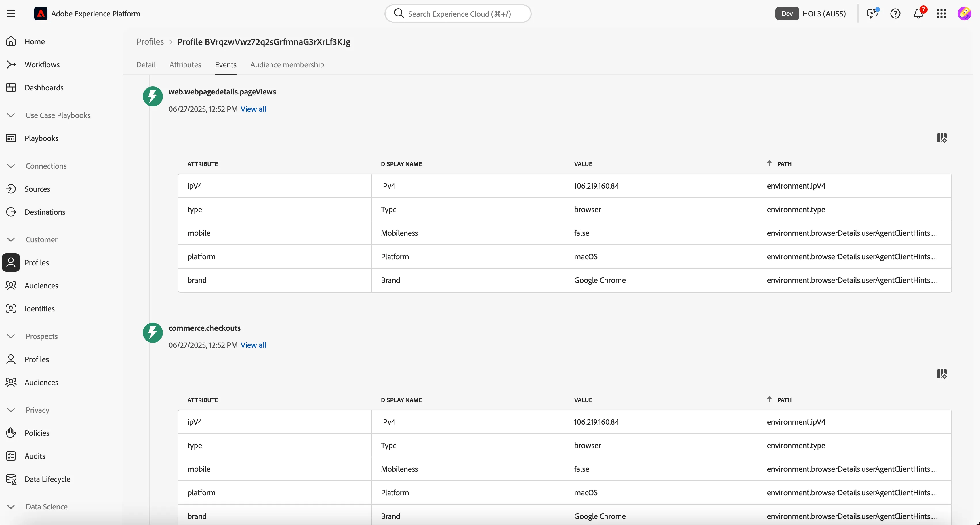Select the active Customer Profiles sidebar item
This screenshot has height=525, width=980.
(37, 262)
